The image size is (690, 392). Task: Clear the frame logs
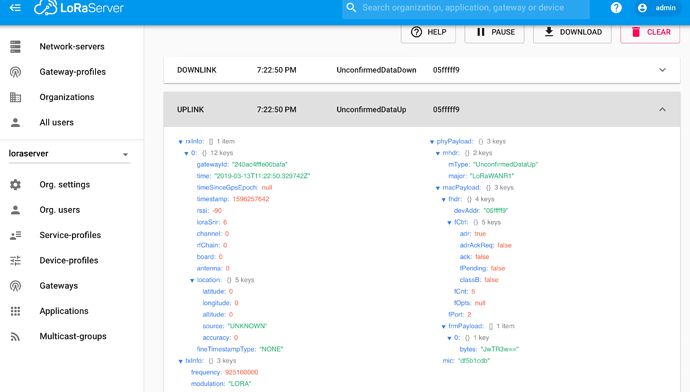(x=650, y=32)
